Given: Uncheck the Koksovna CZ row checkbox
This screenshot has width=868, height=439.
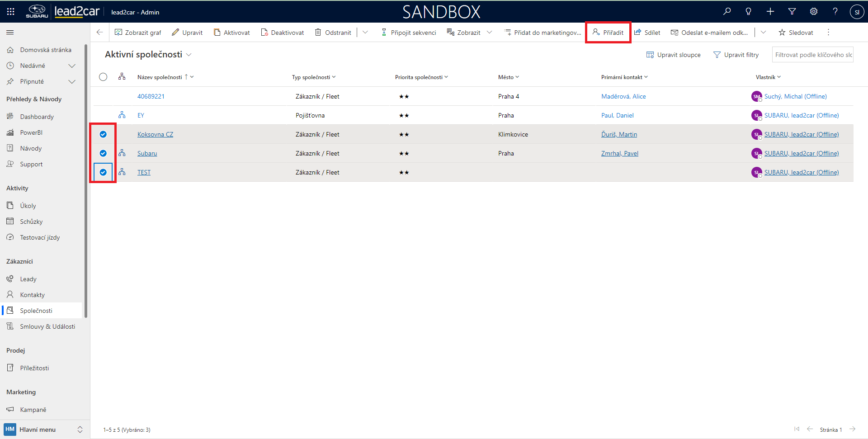Looking at the screenshot, I should 103,134.
